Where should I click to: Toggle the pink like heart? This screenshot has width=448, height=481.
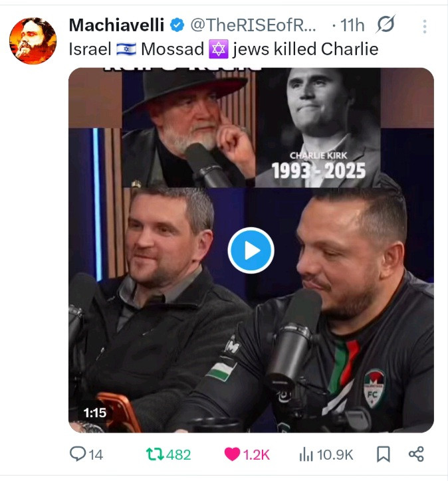(x=232, y=454)
